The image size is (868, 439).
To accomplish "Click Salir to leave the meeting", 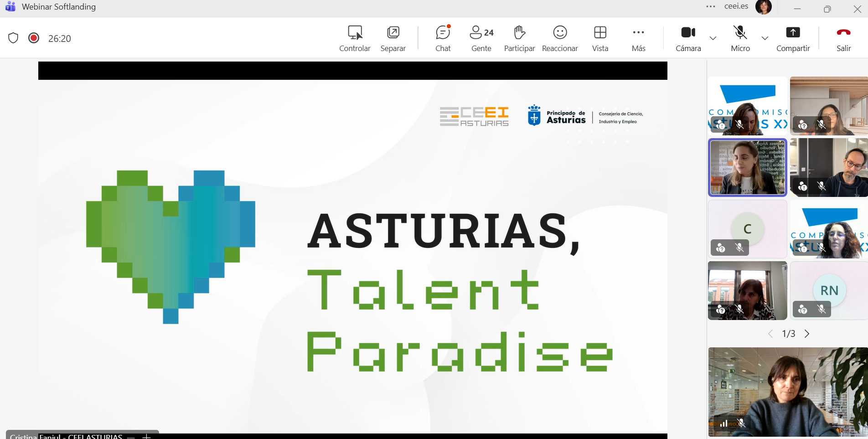I will [x=843, y=38].
